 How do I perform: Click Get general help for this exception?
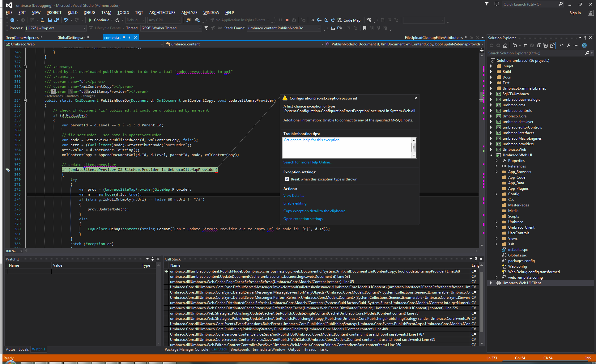pos(312,140)
